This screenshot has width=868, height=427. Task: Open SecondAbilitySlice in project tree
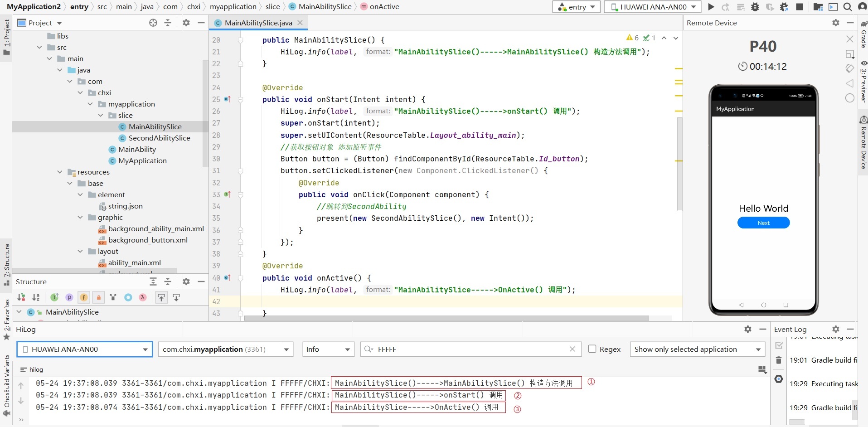tap(159, 138)
